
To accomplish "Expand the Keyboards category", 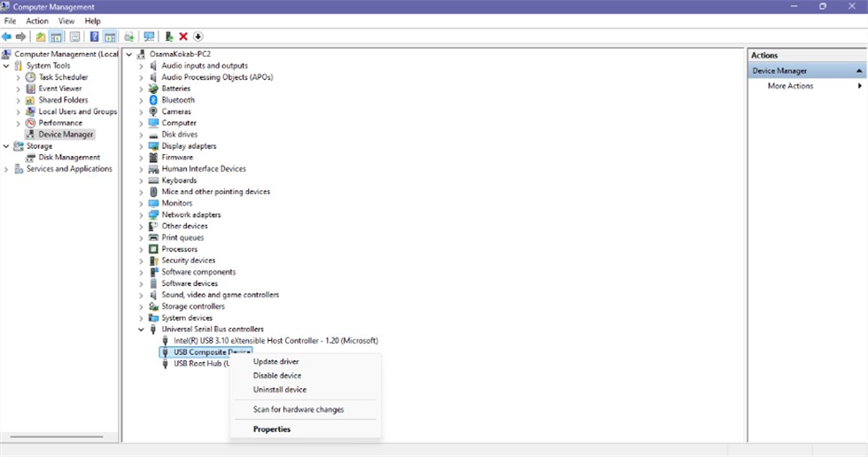I will (x=141, y=181).
